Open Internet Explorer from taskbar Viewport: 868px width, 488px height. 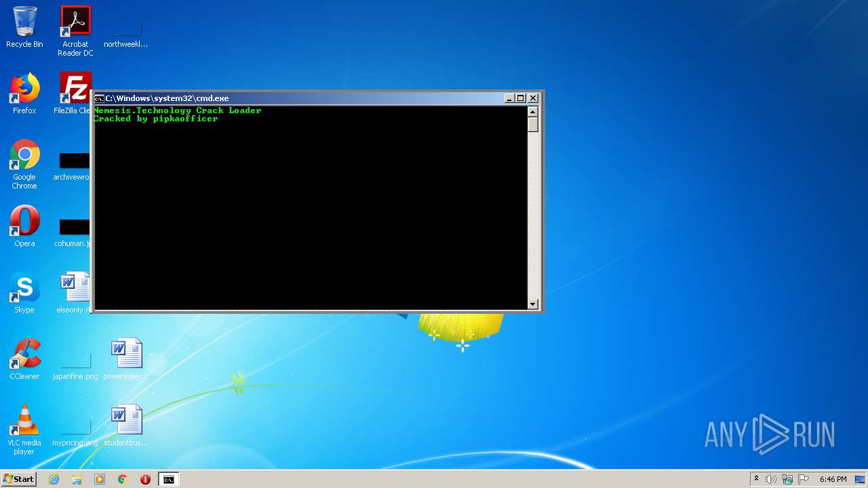(x=54, y=479)
